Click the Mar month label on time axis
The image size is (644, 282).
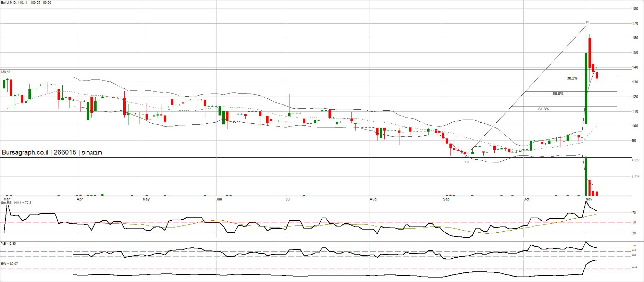[7, 199]
